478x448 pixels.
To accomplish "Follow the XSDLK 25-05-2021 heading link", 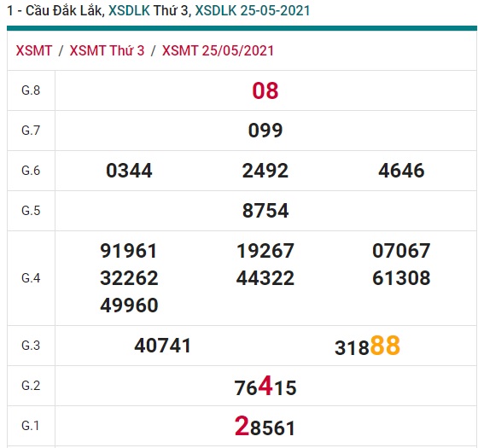I will coord(253,10).
